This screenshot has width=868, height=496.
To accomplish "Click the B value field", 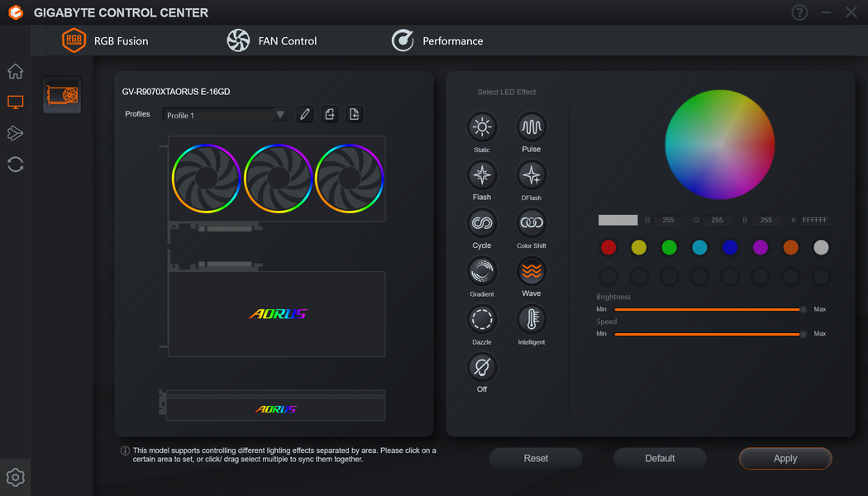I will (x=765, y=221).
